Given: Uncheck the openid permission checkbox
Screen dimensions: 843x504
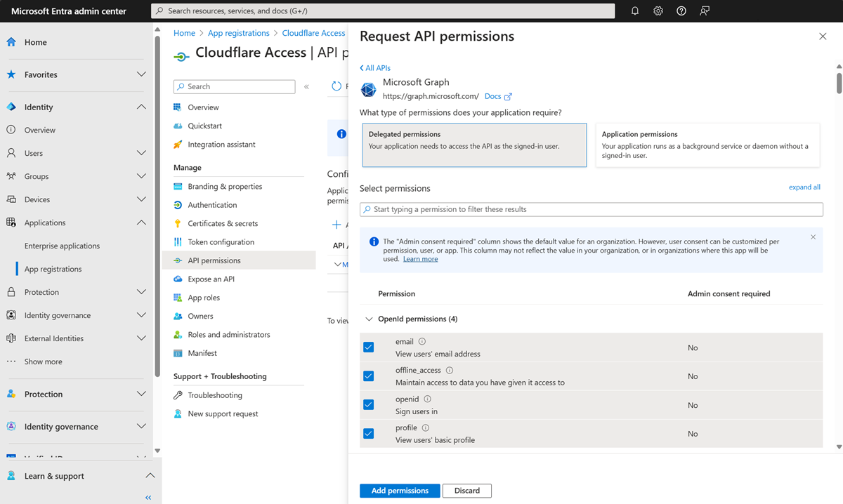Looking at the screenshot, I should click(369, 405).
